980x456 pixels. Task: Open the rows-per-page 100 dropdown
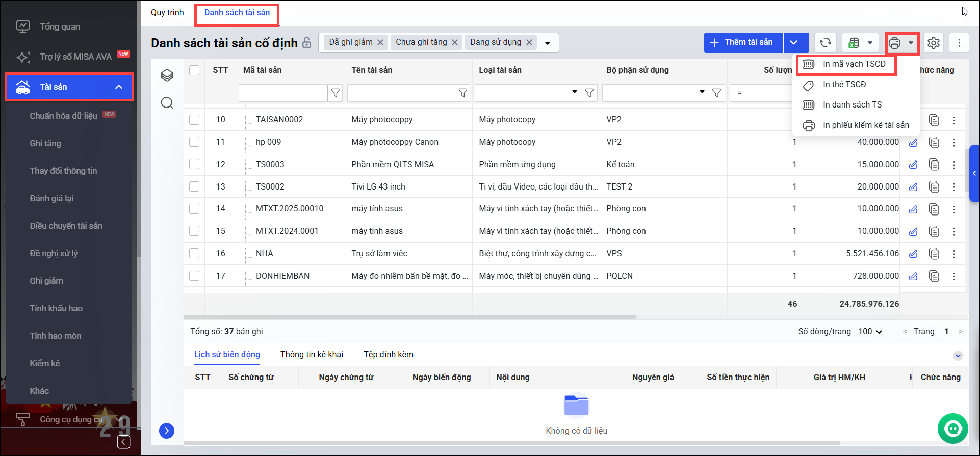click(x=870, y=332)
